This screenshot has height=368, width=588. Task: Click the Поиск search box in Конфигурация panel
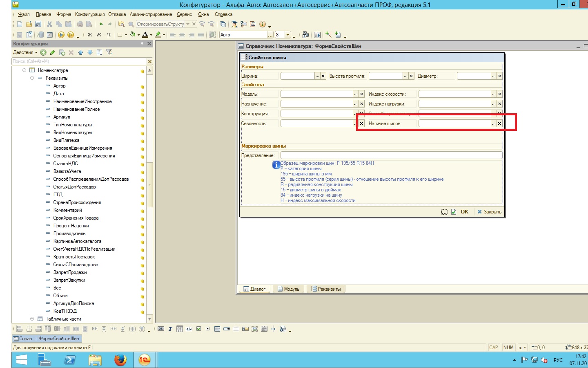click(x=79, y=61)
